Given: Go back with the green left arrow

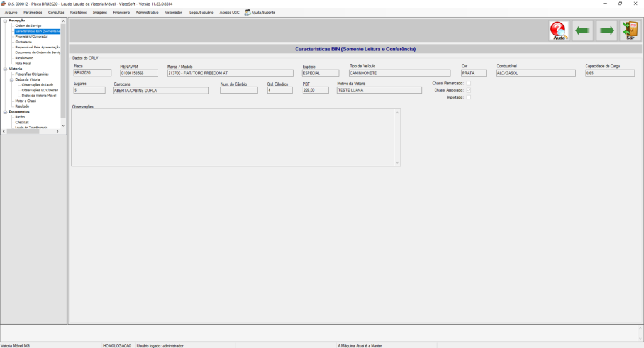Looking at the screenshot, I should [582, 30].
